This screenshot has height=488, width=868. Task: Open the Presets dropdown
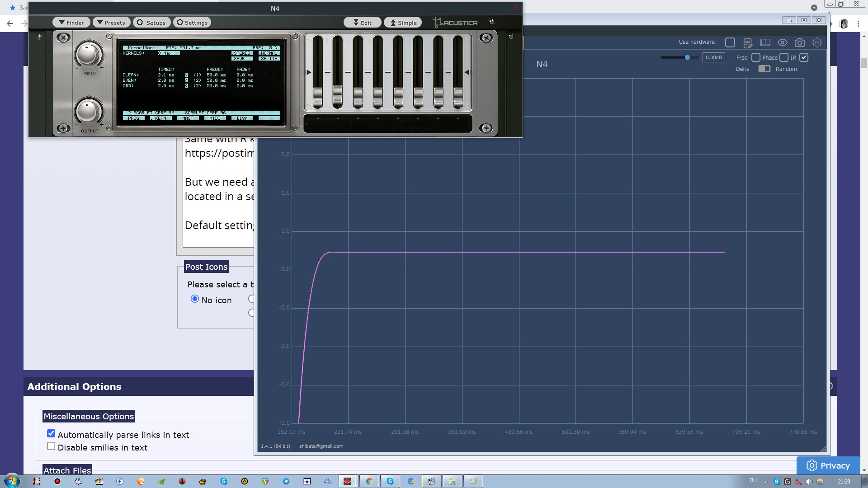click(111, 23)
